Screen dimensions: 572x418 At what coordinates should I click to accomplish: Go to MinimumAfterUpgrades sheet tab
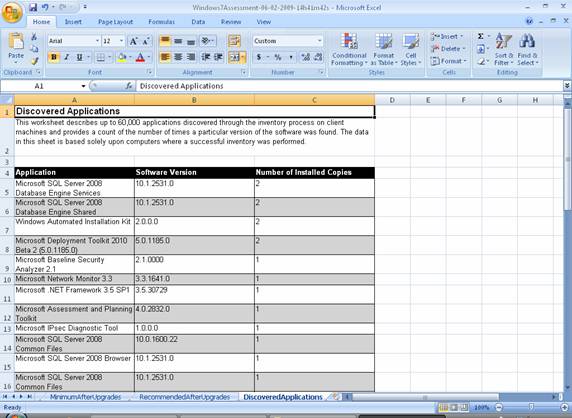coord(85,397)
